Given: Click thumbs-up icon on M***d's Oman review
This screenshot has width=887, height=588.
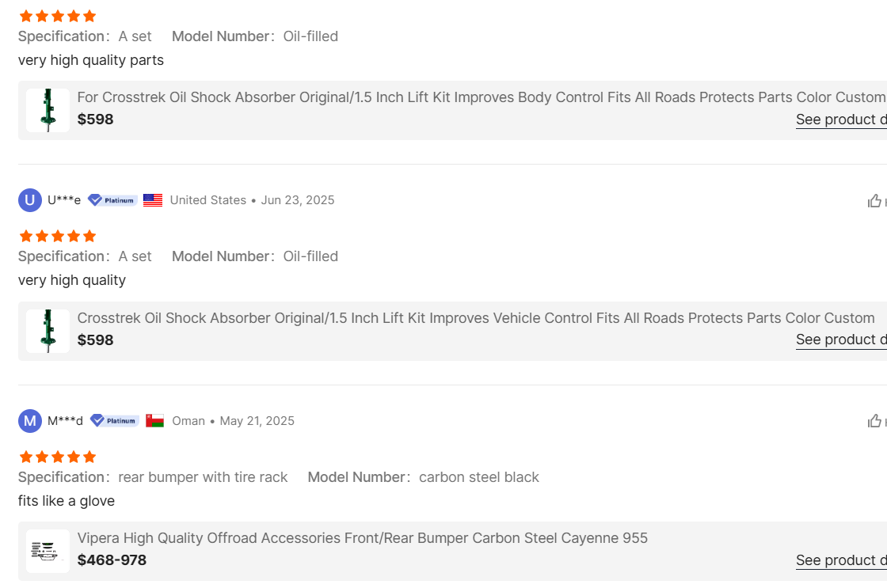Looking at the screenshot, I should click(x=874, y=421).
